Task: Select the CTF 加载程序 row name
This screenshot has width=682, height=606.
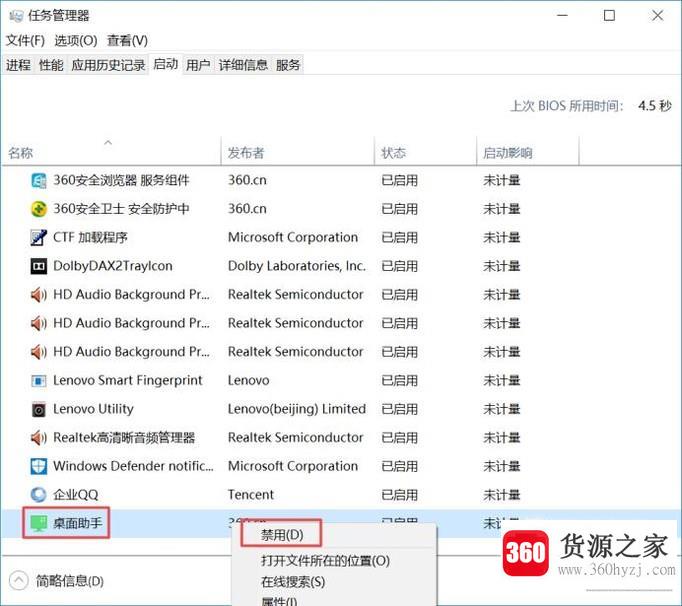Action: coord(90,238)
